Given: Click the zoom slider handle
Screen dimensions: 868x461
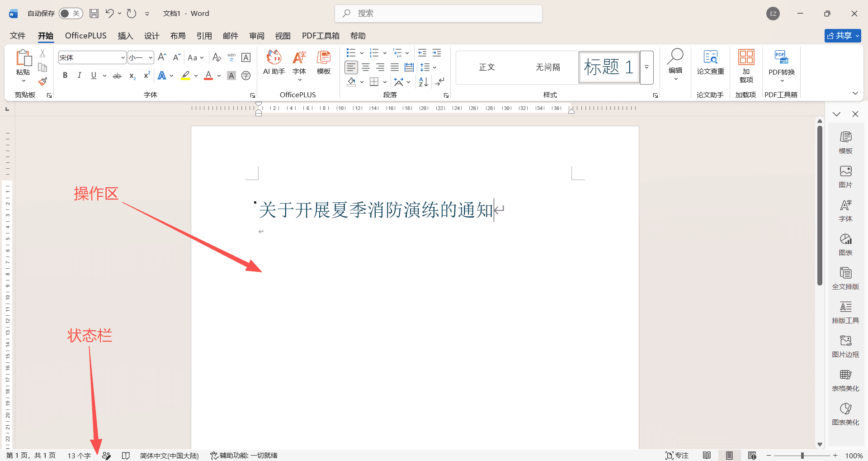Looking at the screenshot, I should (802, 456).
